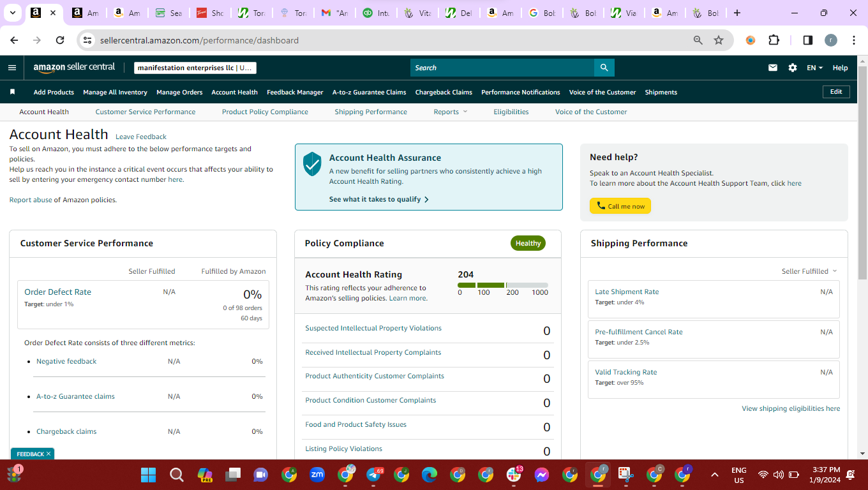The height and width of the screenshot is (490, 868).
Task: Open the Seller Central settings gear
Action: click(793, 68)
